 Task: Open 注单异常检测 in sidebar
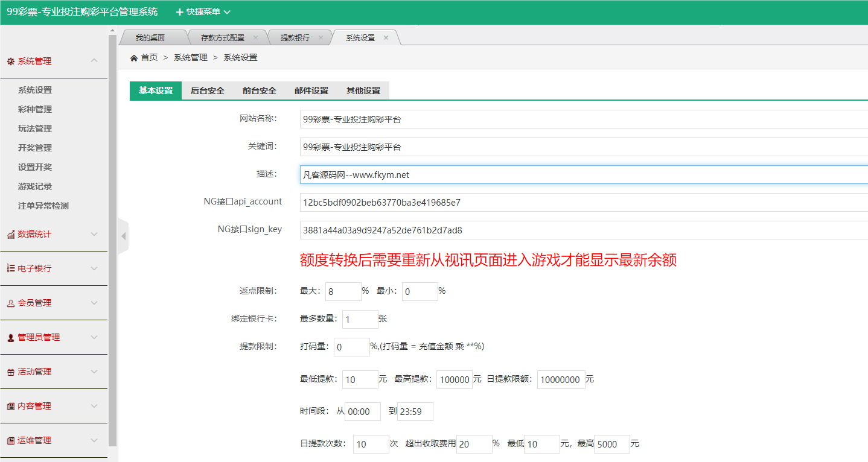[43, 206]
